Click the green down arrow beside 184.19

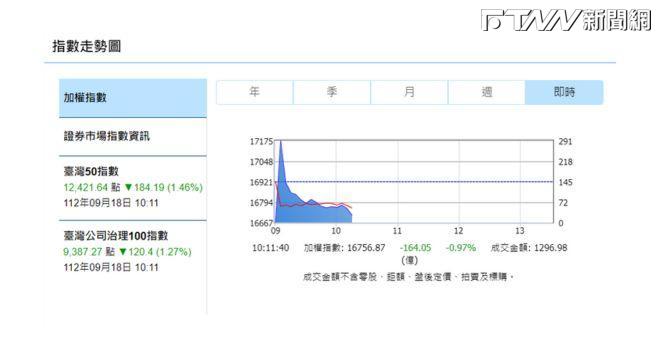tap(128, 187)
